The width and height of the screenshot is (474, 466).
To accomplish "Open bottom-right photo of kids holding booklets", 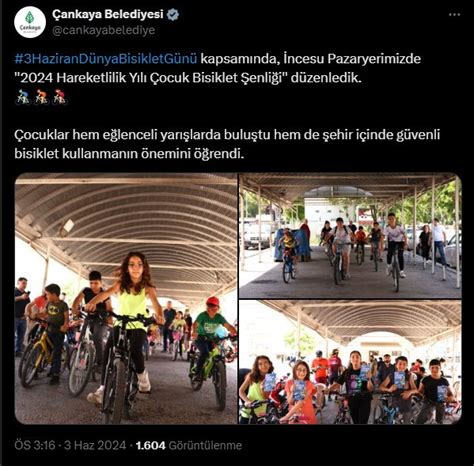I will pyautogui.click(x=350, y=362).
